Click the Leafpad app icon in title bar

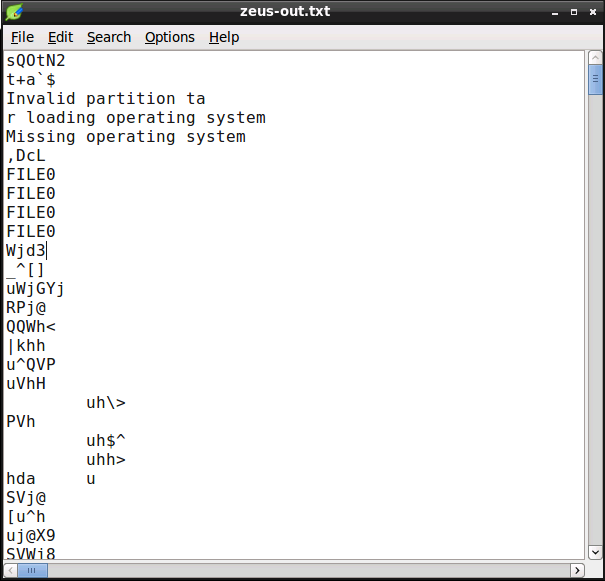14,12
